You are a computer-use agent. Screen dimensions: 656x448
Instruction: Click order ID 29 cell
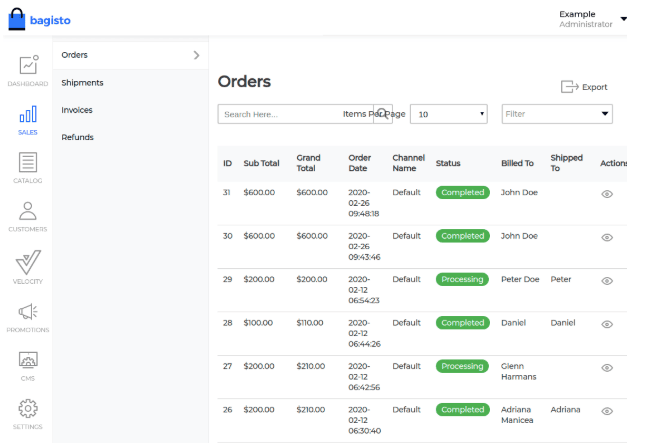(227, 279)
